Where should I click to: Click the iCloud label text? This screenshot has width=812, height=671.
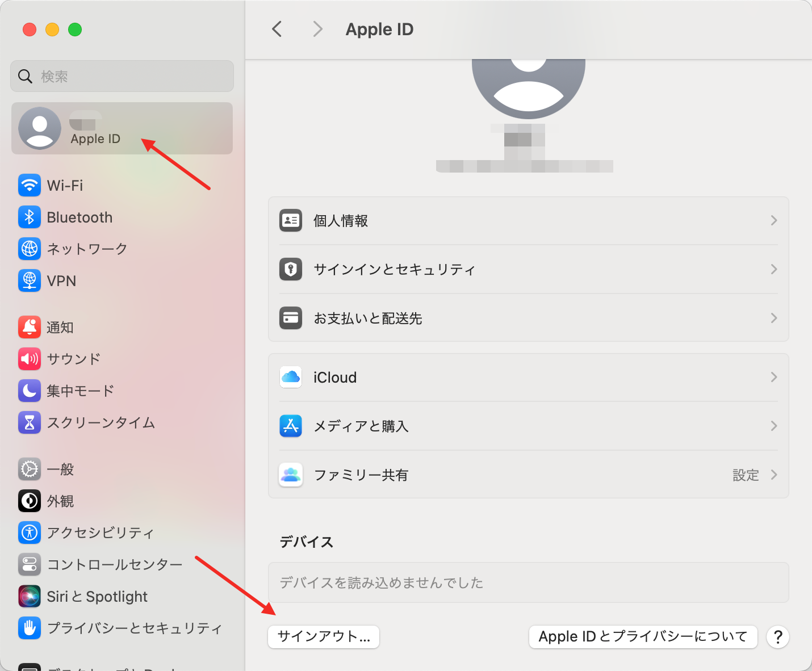point(335,378)
